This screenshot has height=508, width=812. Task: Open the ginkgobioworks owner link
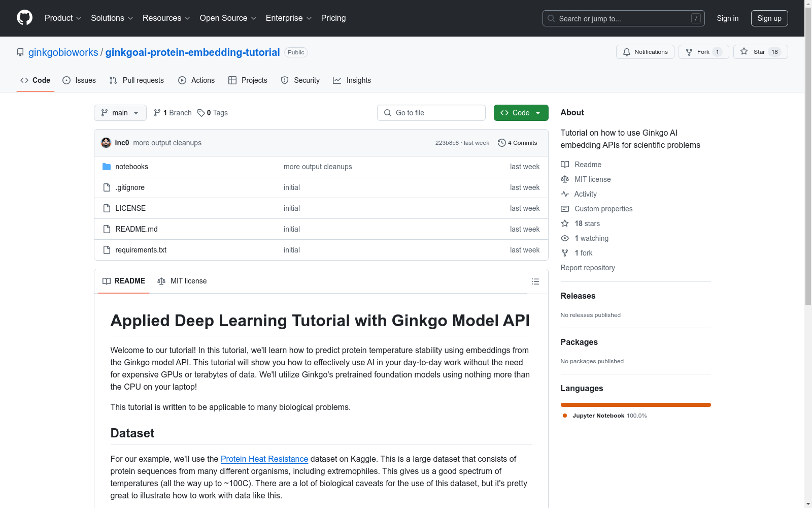pos(63,52)
